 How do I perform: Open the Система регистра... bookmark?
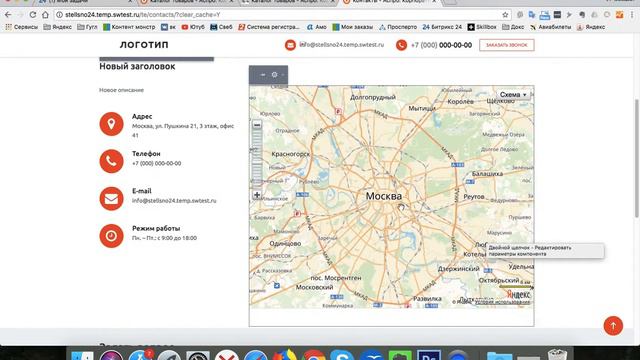pos(269,27)
